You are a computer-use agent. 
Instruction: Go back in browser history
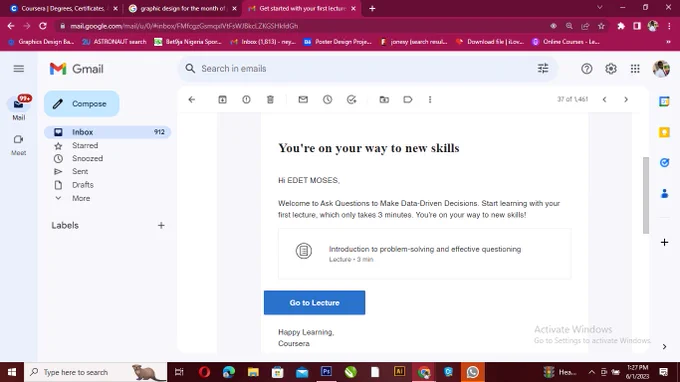pyautogui.click(x=11, y=26)
